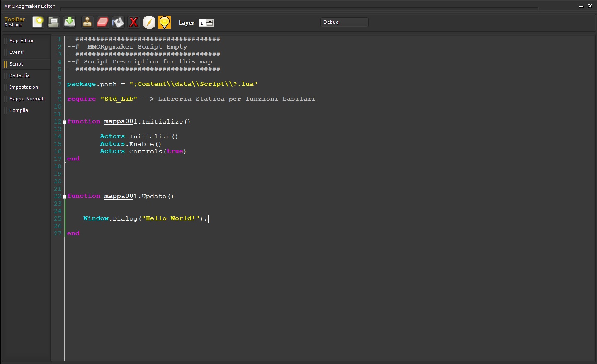Click the green download arrow save icon

coord(70,22)
